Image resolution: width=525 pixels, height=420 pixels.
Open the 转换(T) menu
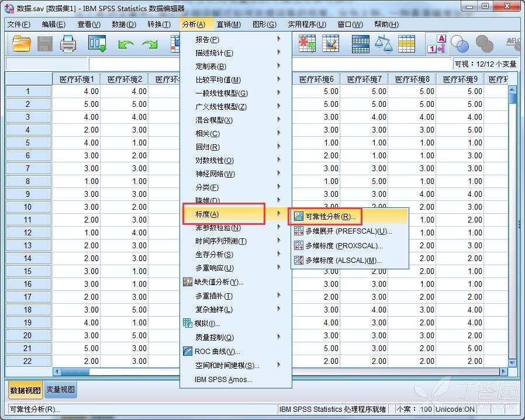(x=159, y=25)
